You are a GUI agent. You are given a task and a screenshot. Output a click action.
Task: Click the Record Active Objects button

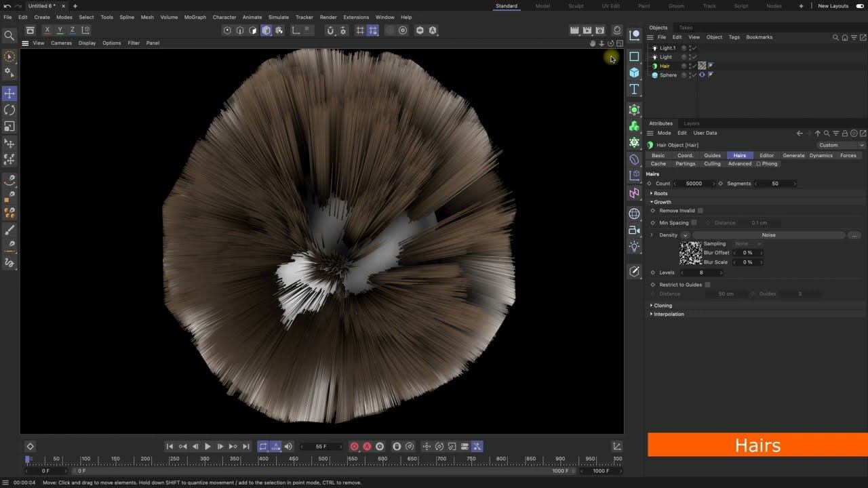(x=354, y=447)
